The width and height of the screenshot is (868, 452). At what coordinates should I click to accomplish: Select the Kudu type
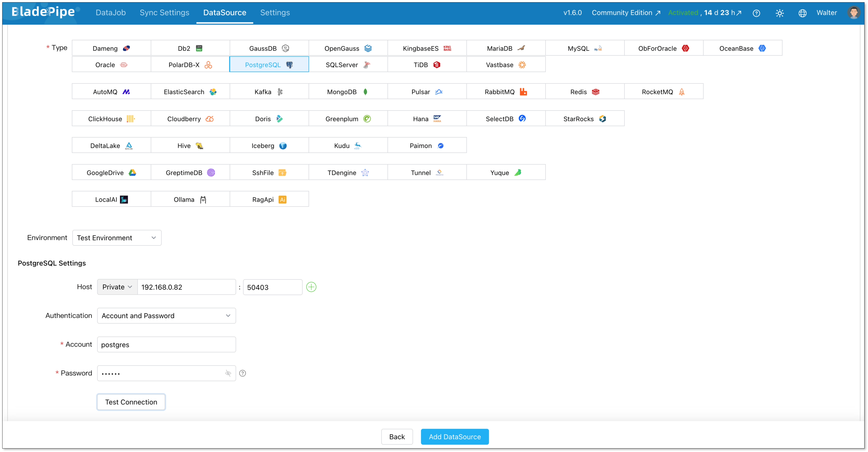[x=348, y=146]
